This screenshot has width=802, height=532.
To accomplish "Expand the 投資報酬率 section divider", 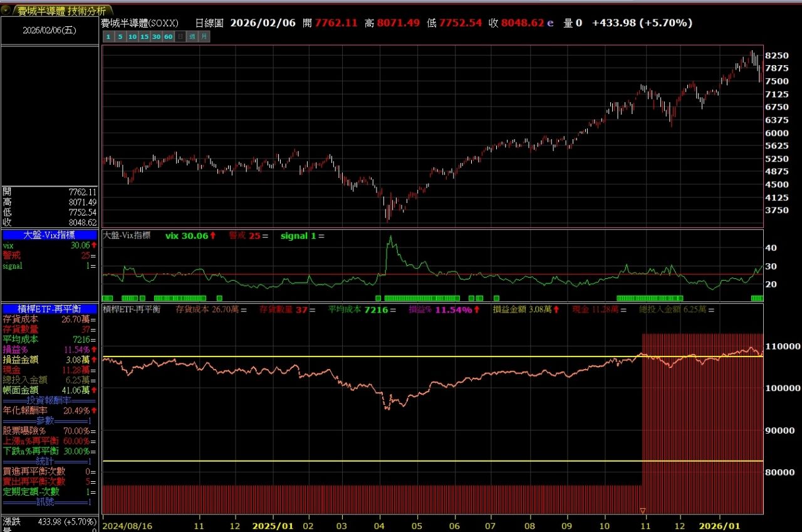I will [x=49, y=400].
